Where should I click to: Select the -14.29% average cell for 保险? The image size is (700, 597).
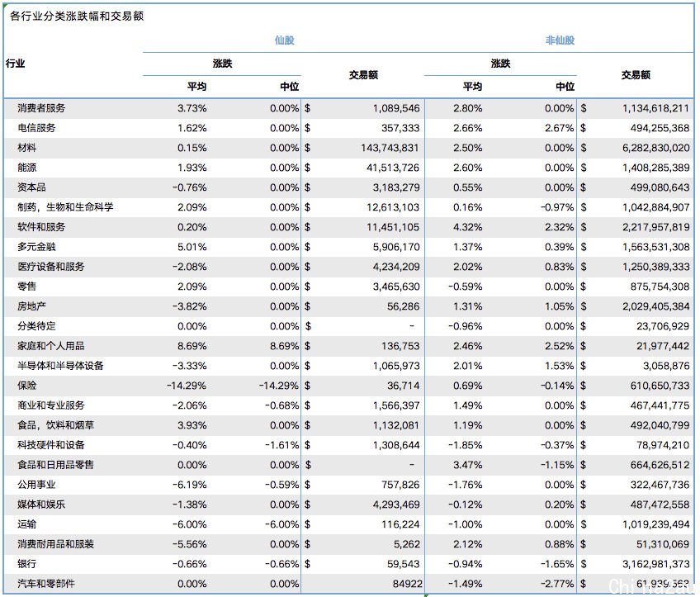[x=187, y=386]
